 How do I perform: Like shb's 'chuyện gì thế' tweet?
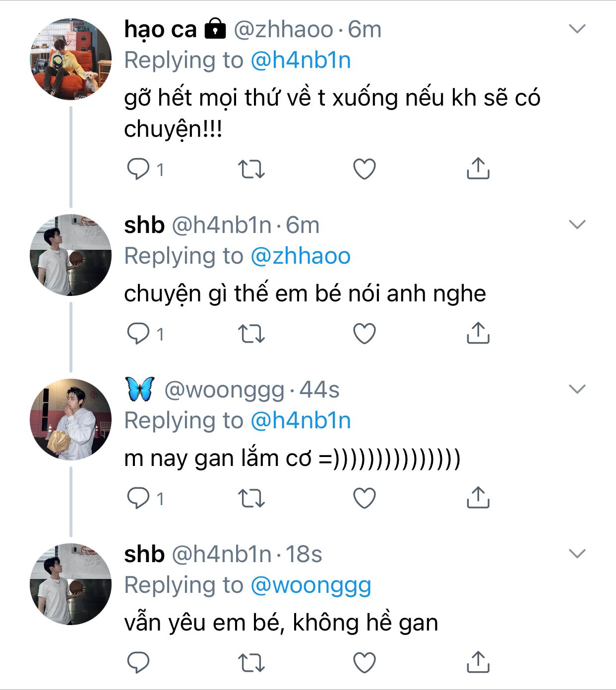point(364,334)
